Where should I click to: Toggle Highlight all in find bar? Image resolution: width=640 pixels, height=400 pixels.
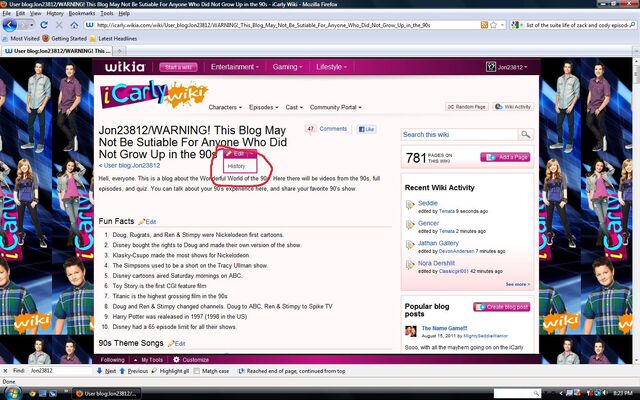tap(170, 371)
